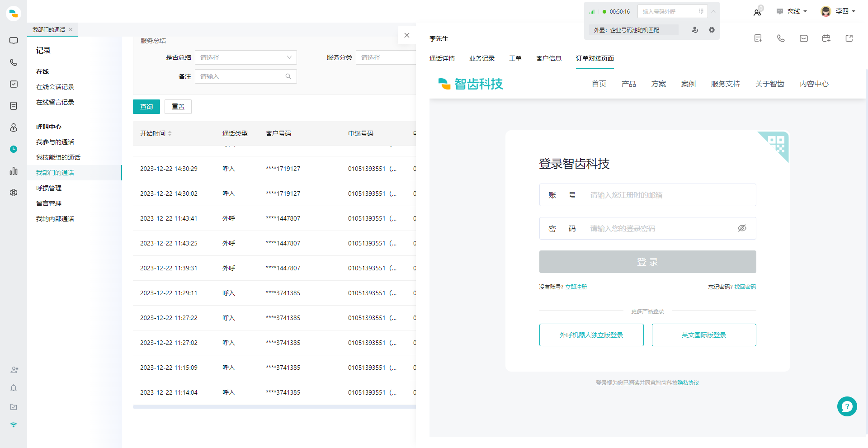
Task: Click 英文国际版登录 button
Action: (x=704, y=335)
